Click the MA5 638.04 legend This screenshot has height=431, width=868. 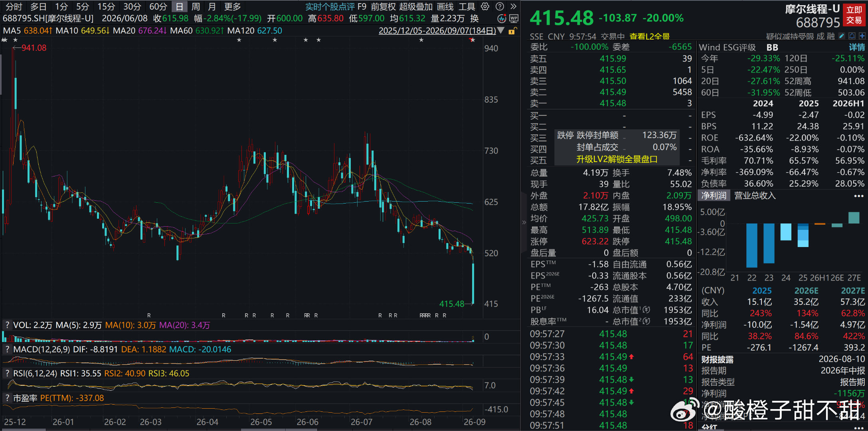(x=28, y=31)
